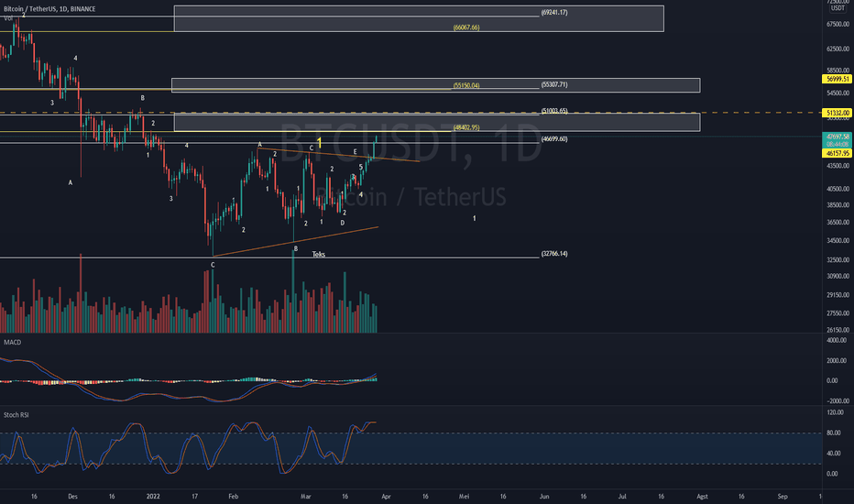Viewport: 854px width, 504px height.
Task: Select the large yellow 1 wave label
Action: point(320,143)
